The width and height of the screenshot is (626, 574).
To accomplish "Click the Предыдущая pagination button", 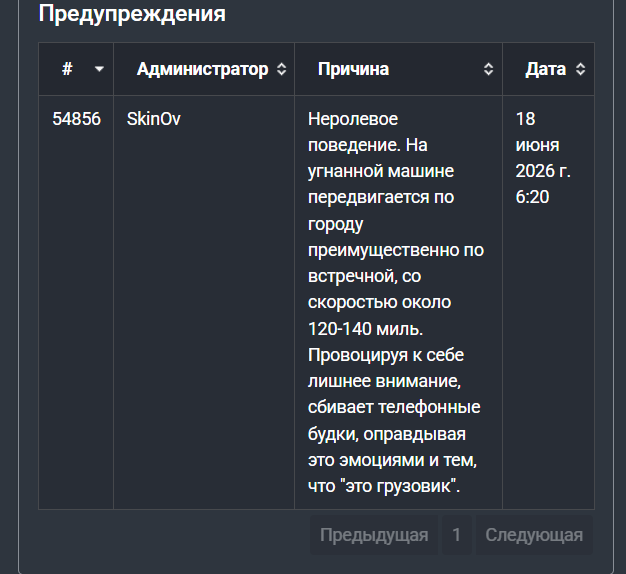I will pyautogui.click(x=374, y=535).
